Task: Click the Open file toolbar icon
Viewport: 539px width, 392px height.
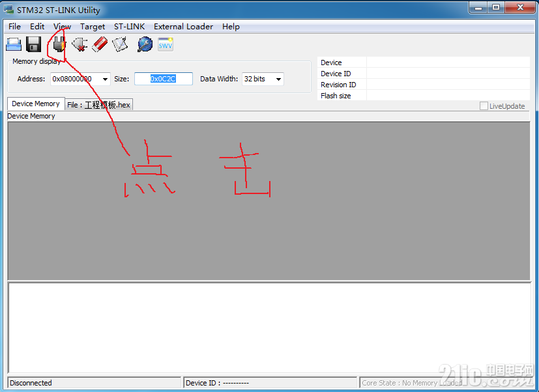Action: 14,45
